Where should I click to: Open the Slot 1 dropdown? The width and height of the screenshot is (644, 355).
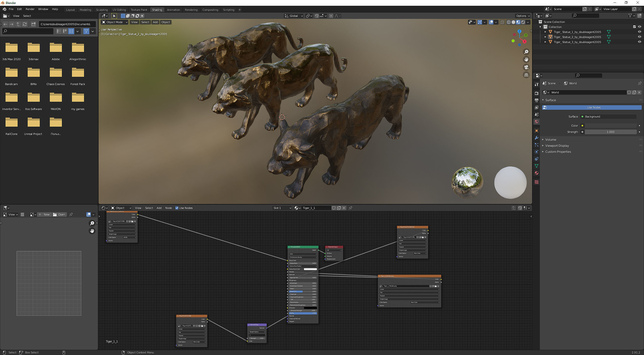pyautogui.click(x=282, y=208)
